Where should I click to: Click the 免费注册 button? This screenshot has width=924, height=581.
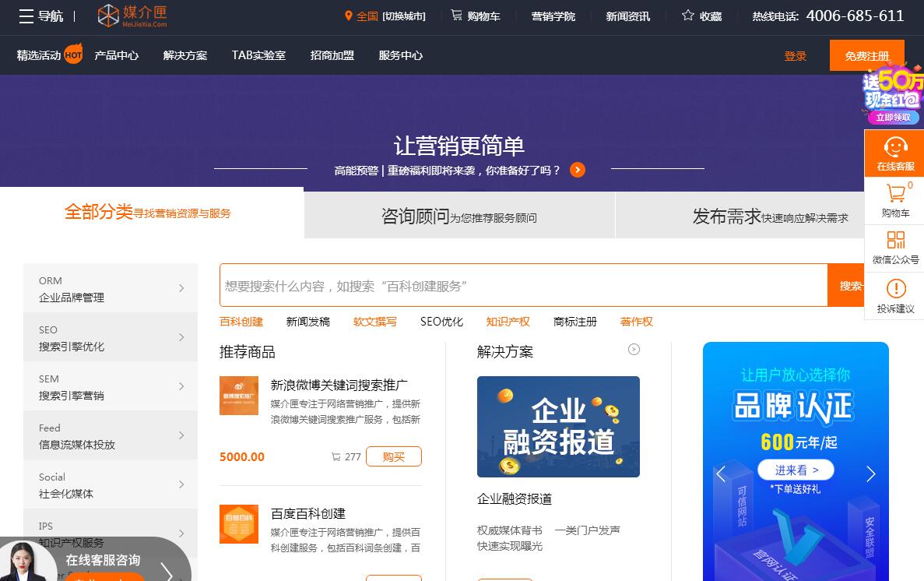pyautogui.click(x=866, y=56)
